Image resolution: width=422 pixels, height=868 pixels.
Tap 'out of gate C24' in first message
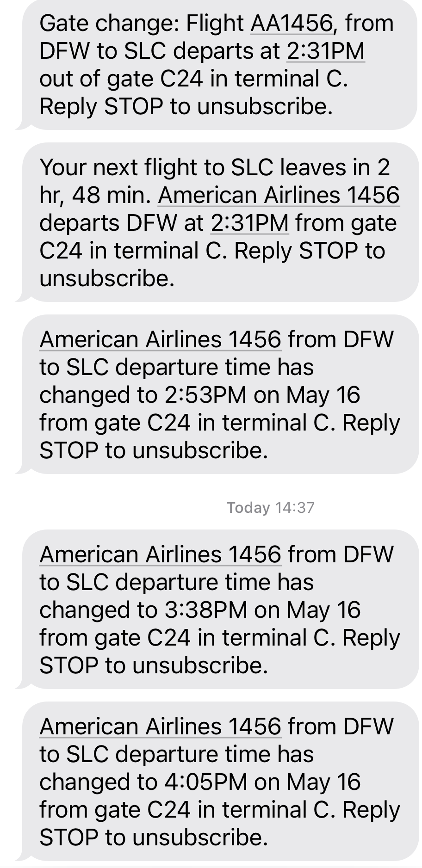[x=121, y=79]
